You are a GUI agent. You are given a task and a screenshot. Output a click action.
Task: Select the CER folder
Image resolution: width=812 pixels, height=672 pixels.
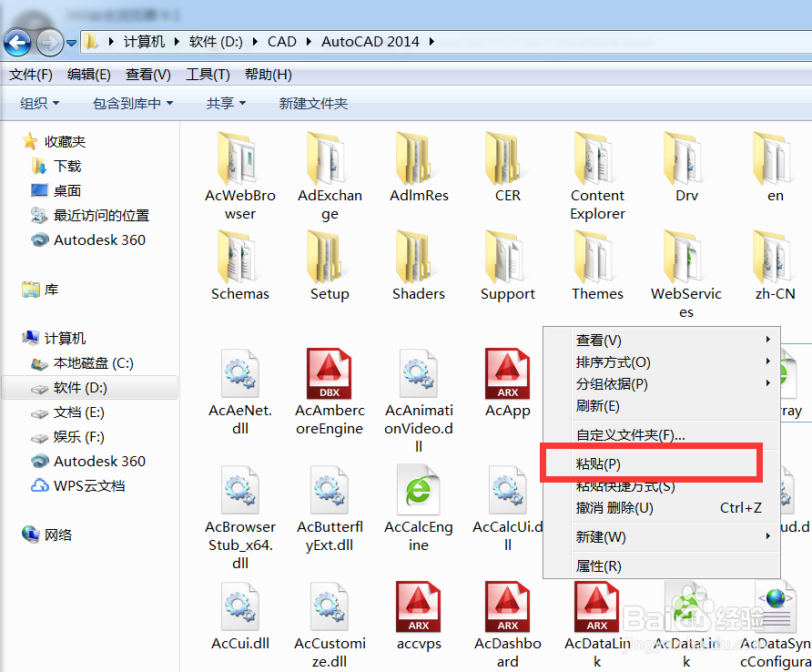pos(508,167)
